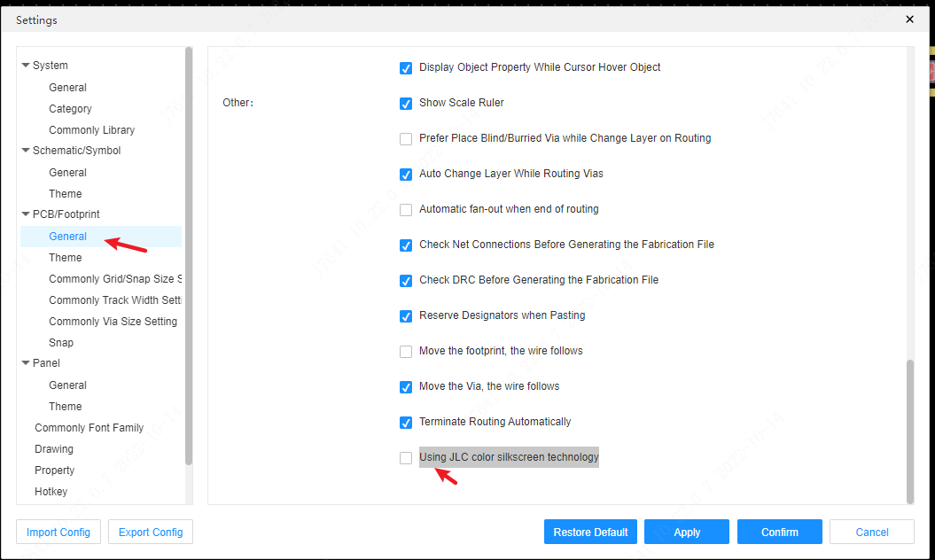Click the settings content vertical scrollbar
Viewport: 935px width, 560px height.
pyautogui.click(x=908, y=430)
